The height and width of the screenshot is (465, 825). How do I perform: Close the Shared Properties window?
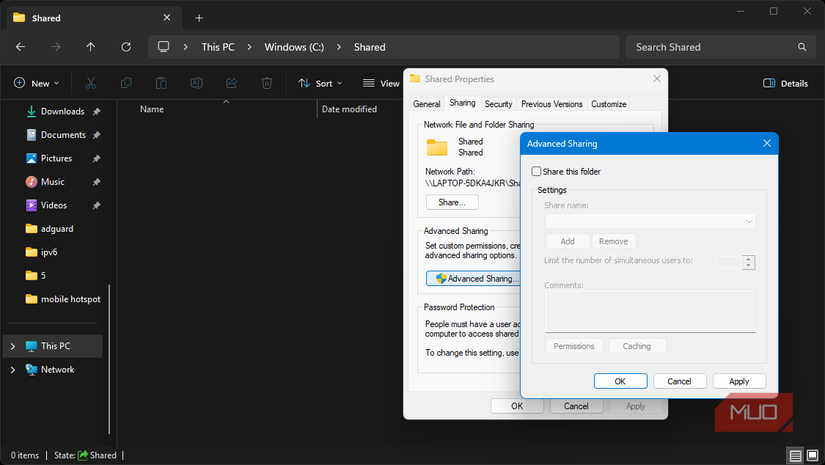pyautogui.click(x=657, y=78)
